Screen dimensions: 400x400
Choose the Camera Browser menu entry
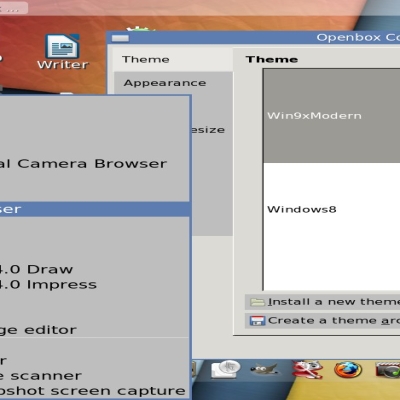click(x=95, y=164)
